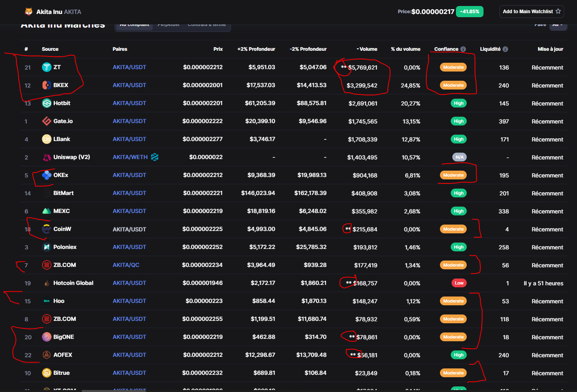This screenshot has height=392, width=577.
Task: Click the Hotcoin Global exchange name
Action: pos(74,283)
